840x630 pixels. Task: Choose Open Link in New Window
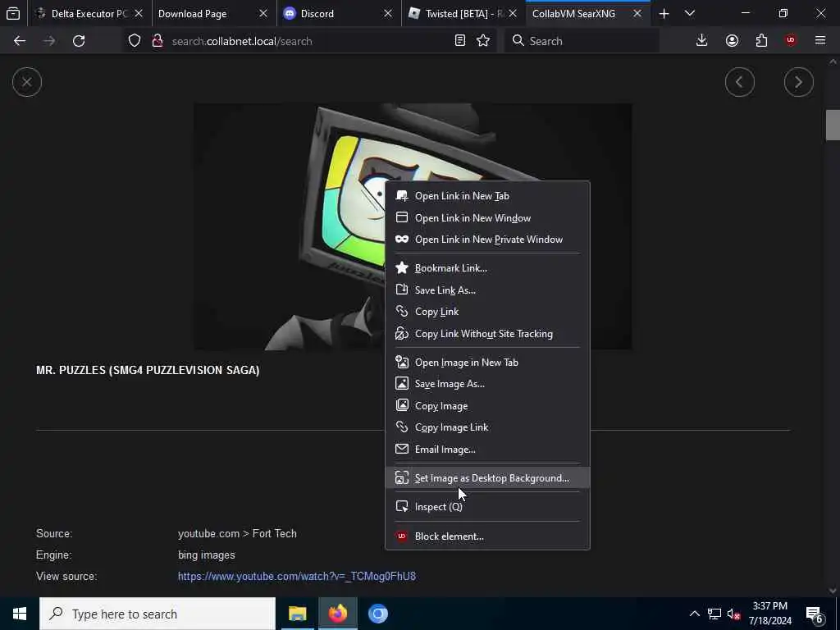click(487, 218)
